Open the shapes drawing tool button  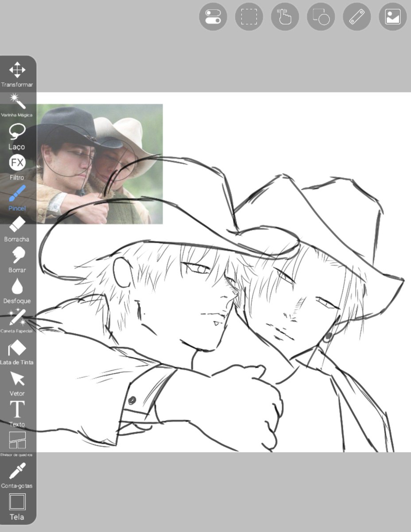(321, 16)
